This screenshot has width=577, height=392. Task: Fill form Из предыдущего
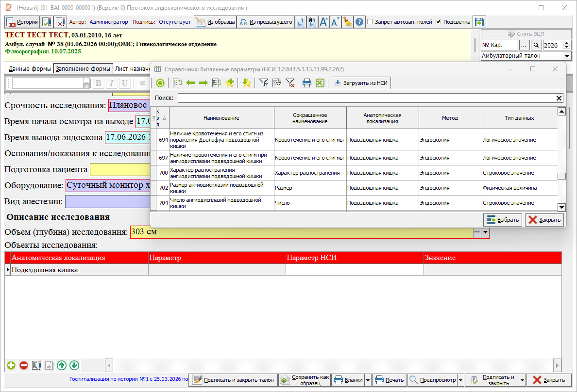click(x=266, y=22)
